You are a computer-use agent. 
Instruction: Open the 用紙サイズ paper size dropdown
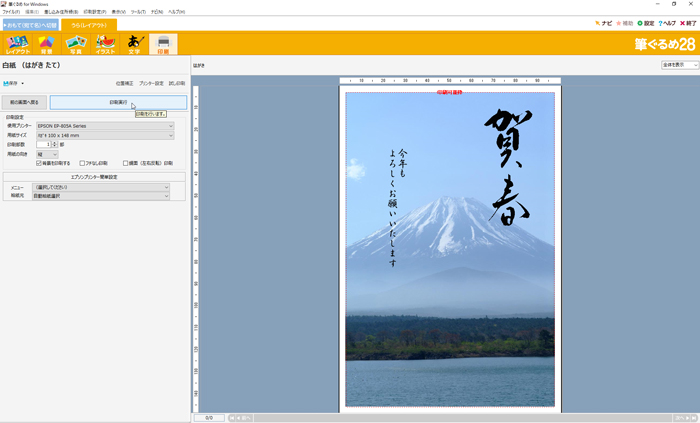pos(104,135)
